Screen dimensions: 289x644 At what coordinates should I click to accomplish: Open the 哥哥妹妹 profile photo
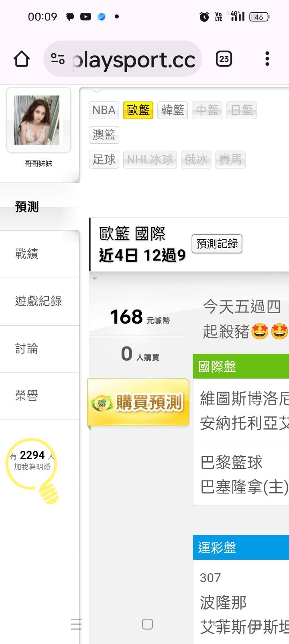pos(37,120)
